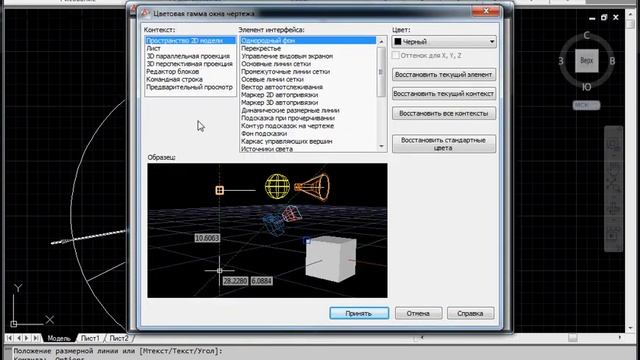This screenshot has width=640, height=360.
Task: Select 'Управление видовым экраном' element
Action: (287, 56)
